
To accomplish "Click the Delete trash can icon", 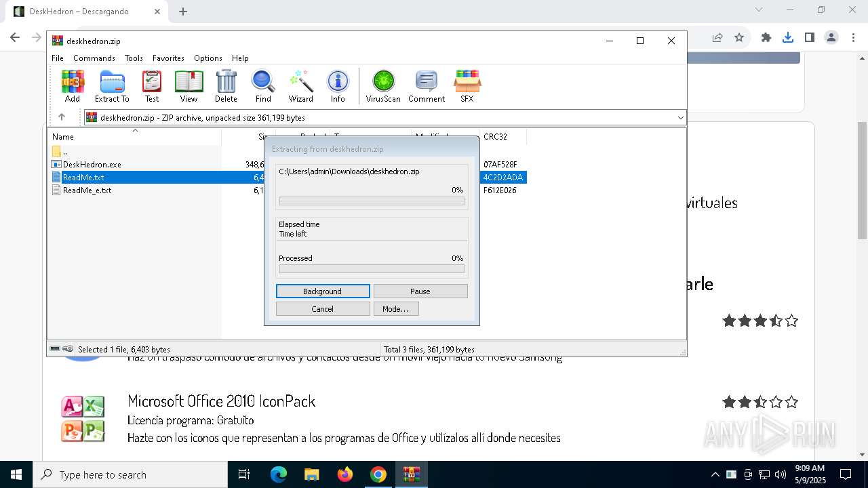I will pos(226,86).
